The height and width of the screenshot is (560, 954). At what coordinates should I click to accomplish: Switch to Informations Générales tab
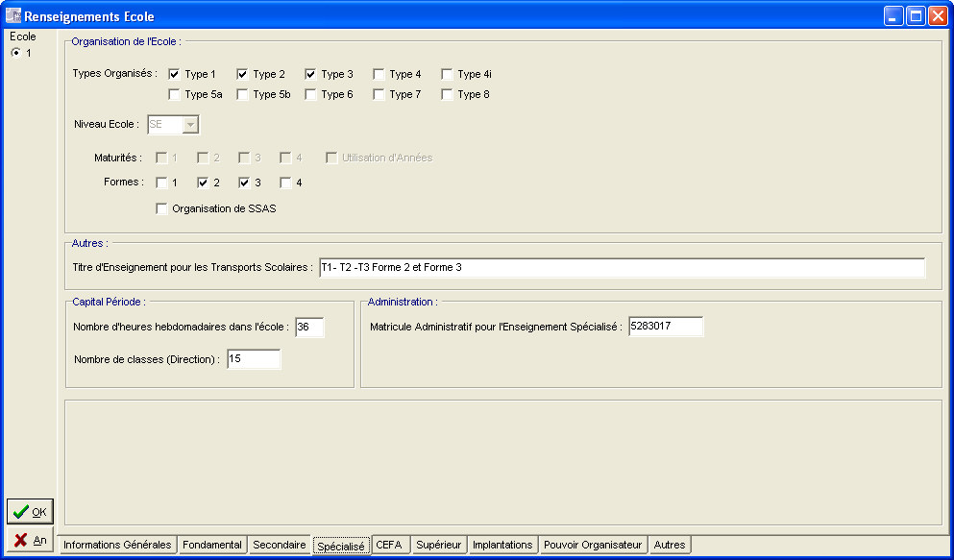tap(117, 545)
